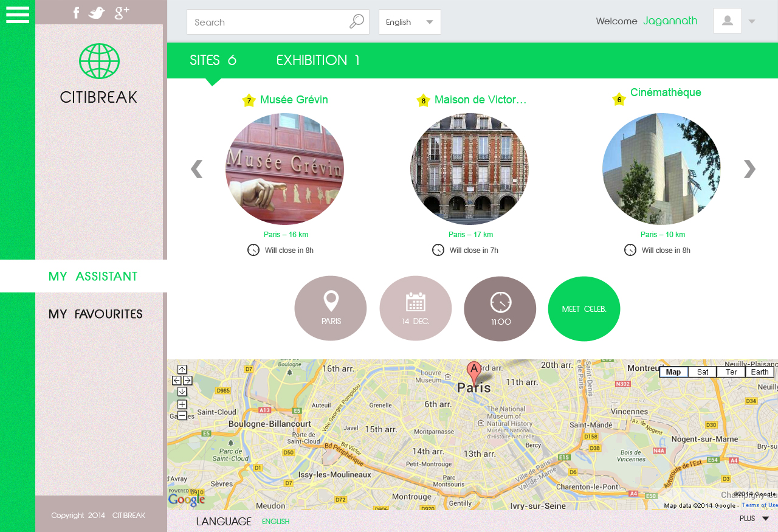Click the Jagannath username link

(670, 21)
